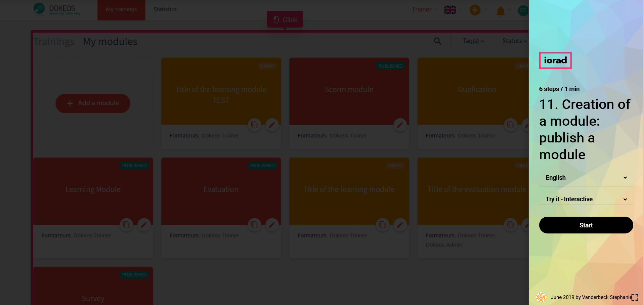Duplicate the Learning Module card
The height and width of the screenshot is (305, 644).
126,225
